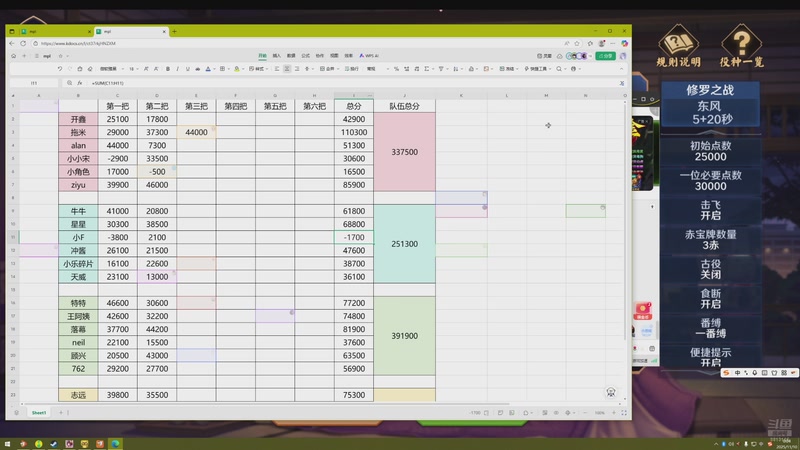
Task: Select the header cell 队伍总分
Action: pyautogui.click(x=405, y=106)
